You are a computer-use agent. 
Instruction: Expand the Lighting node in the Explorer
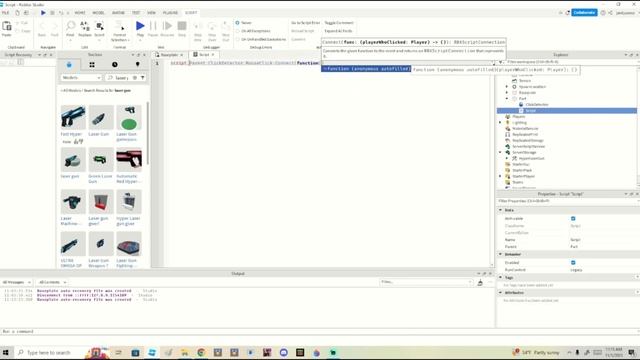point(501,122)
